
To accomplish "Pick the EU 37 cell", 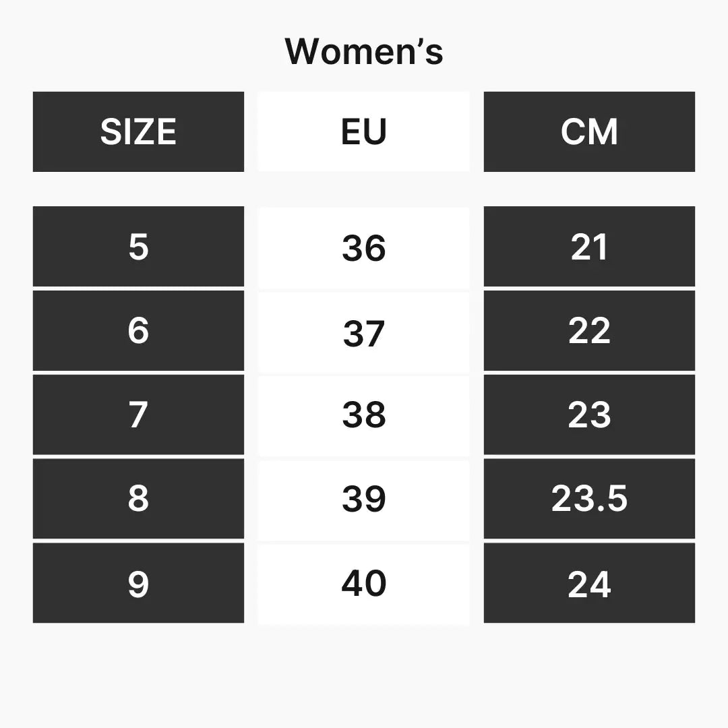I will click(363, 333).
